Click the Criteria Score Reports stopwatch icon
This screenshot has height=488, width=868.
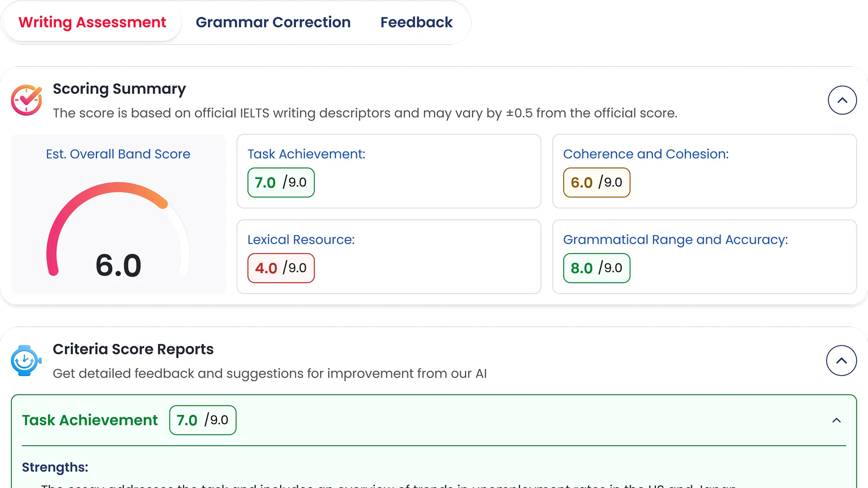tap(26, 361)
